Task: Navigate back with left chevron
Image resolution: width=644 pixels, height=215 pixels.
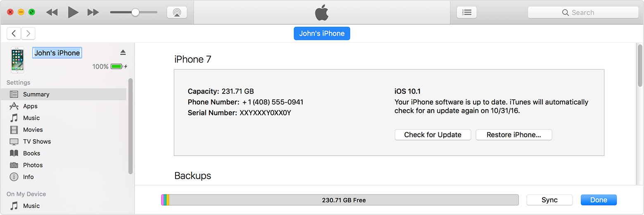Action: tap(14, 33)
